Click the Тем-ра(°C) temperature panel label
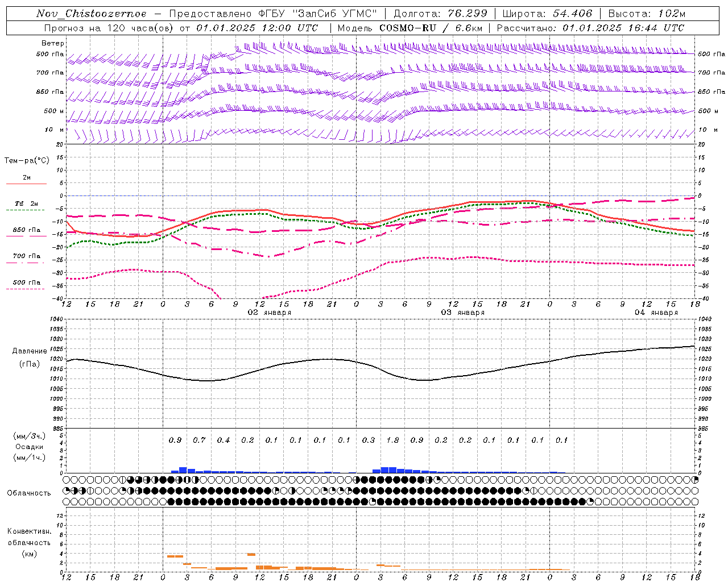This screenshot has width=728, height=582. pos(27,161)
